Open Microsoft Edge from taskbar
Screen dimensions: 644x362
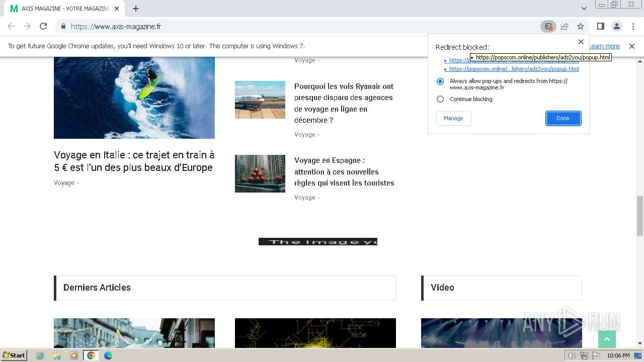pyautogui.click(x=108, y=355)
